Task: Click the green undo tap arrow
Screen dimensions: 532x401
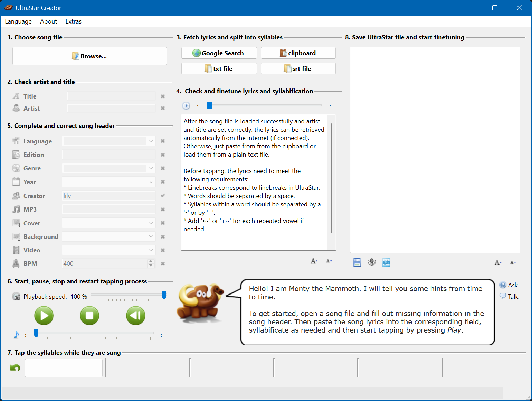Action: (x=15, y=368)
